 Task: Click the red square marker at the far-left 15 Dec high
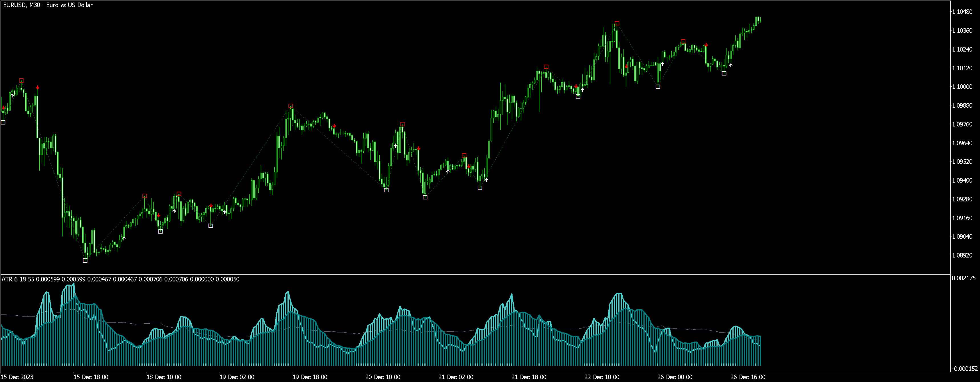click(x=21, y=81)
